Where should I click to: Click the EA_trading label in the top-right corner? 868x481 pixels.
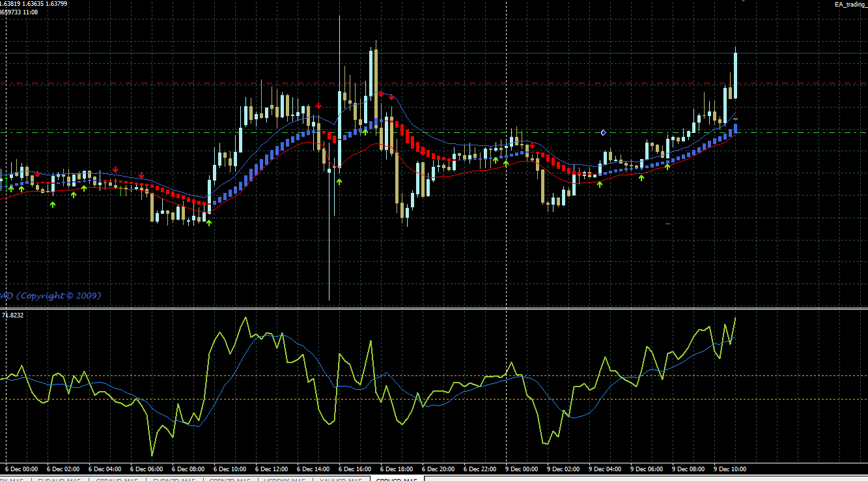pos(851,5)
